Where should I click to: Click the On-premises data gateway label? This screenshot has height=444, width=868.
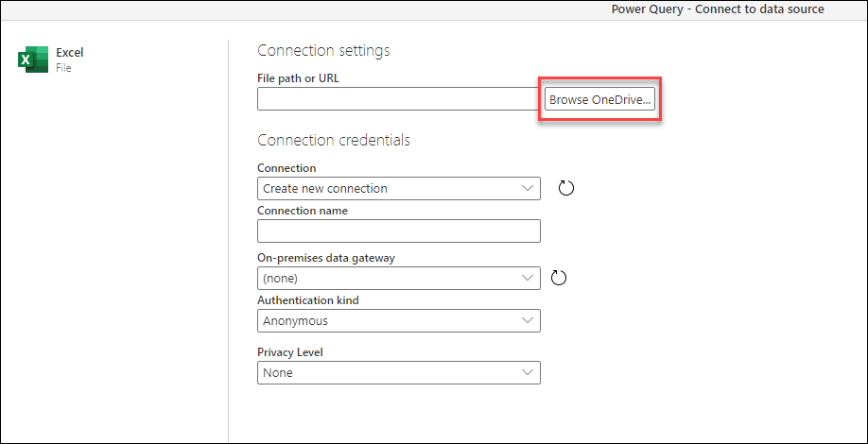(x=326, y=258)
